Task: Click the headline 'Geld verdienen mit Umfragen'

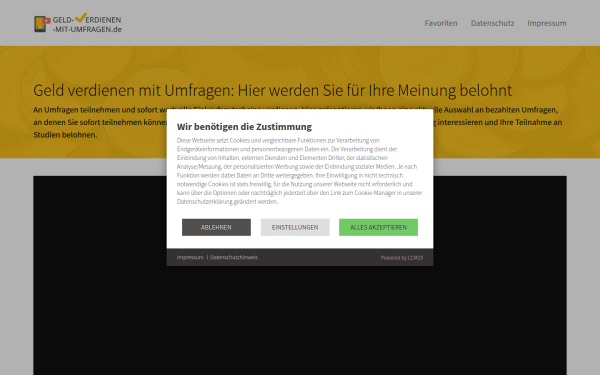Action: pos(272,90)
